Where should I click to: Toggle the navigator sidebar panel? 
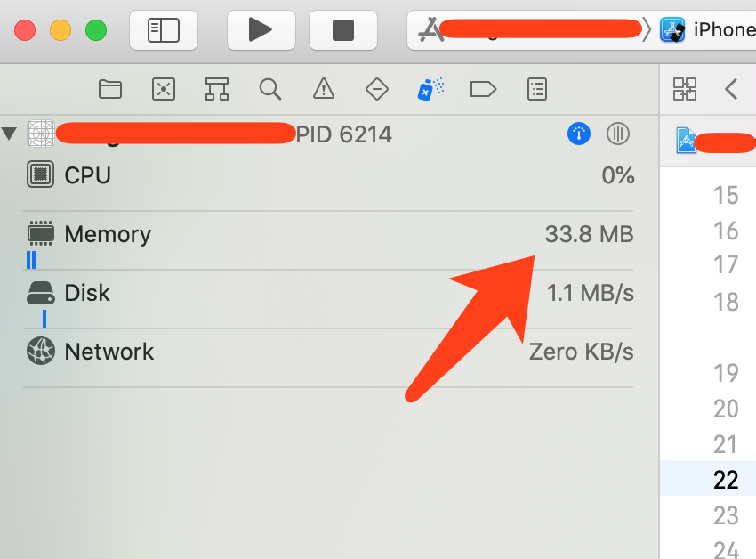164,30
